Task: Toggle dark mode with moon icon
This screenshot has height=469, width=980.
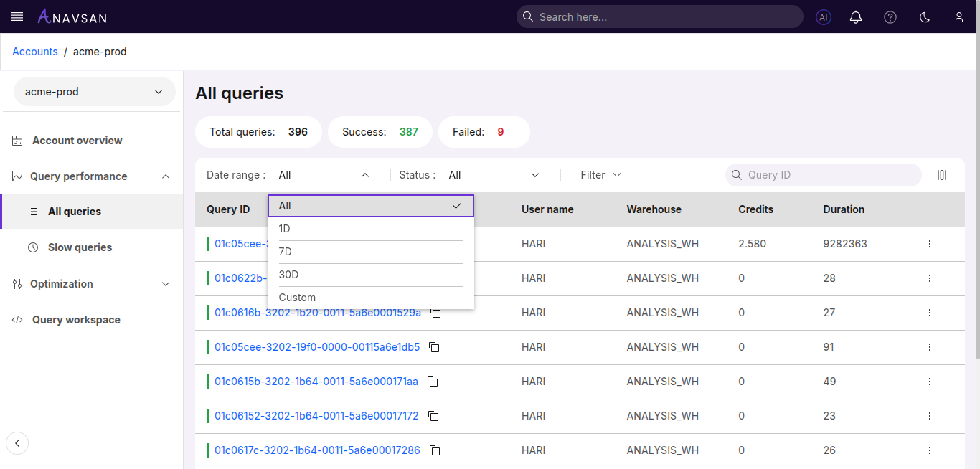Action: (x=925, y=17)
